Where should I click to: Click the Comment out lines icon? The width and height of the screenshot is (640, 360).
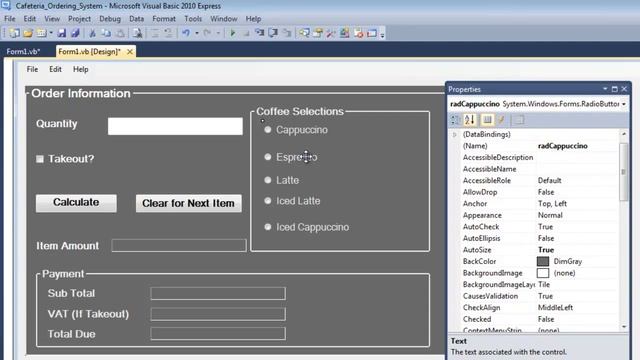155,33
